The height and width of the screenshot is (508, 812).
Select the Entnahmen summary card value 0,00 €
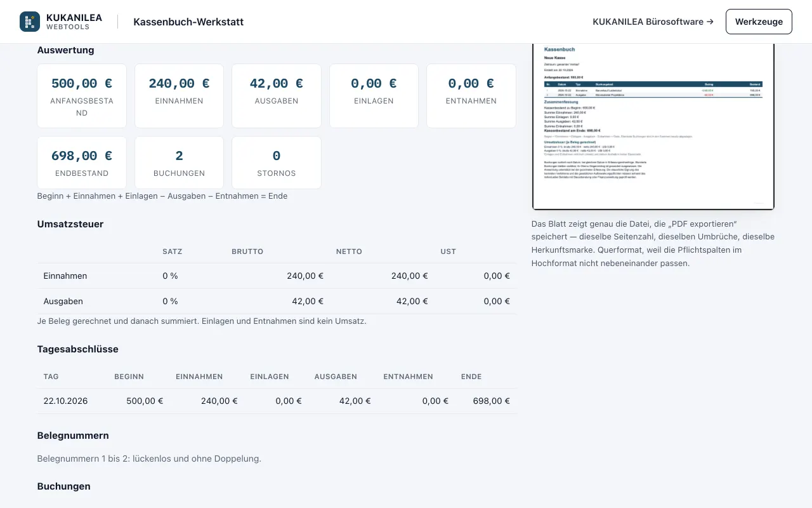tap(471, 83)
